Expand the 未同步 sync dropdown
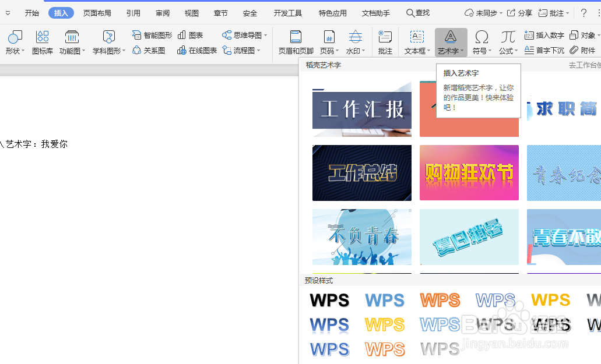601x364 pixels. [x=501, y=13]
